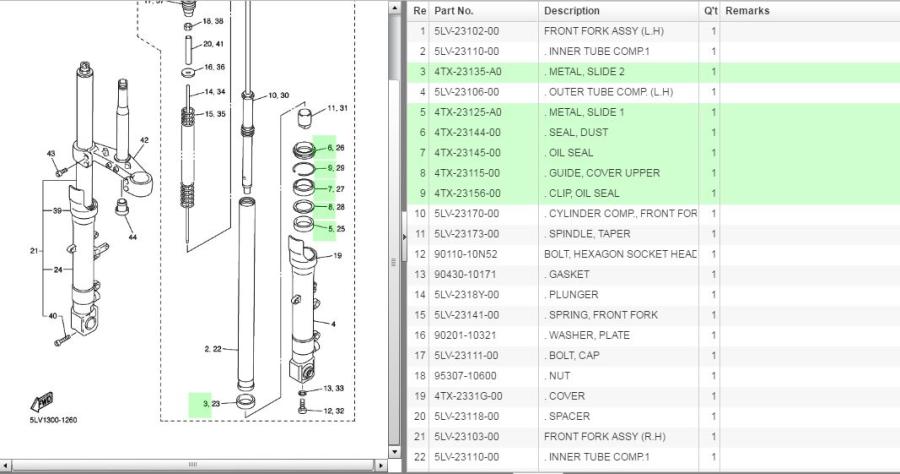Select row SPACER part 5LV-23118-00

coord(654,416)
